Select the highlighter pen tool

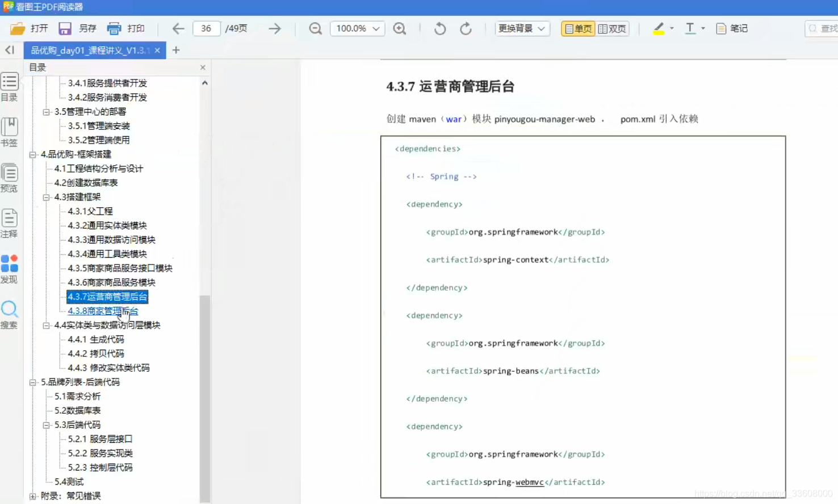point(659,28)
